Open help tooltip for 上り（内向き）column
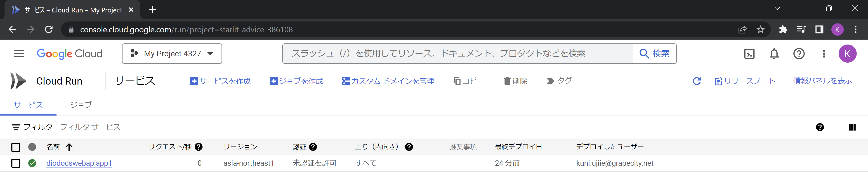The height and width of the screenshot is (182, 868). [x=409, y=147]
